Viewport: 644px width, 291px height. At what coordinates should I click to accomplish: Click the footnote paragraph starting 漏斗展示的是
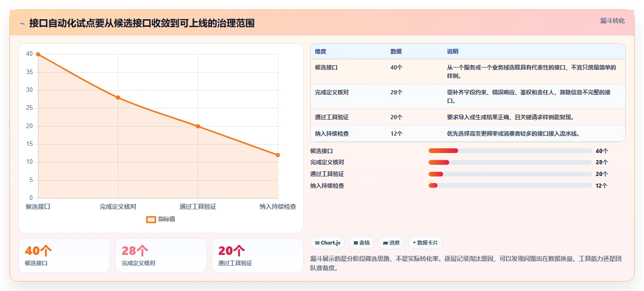pyautogui.click(x=466, y=264)
